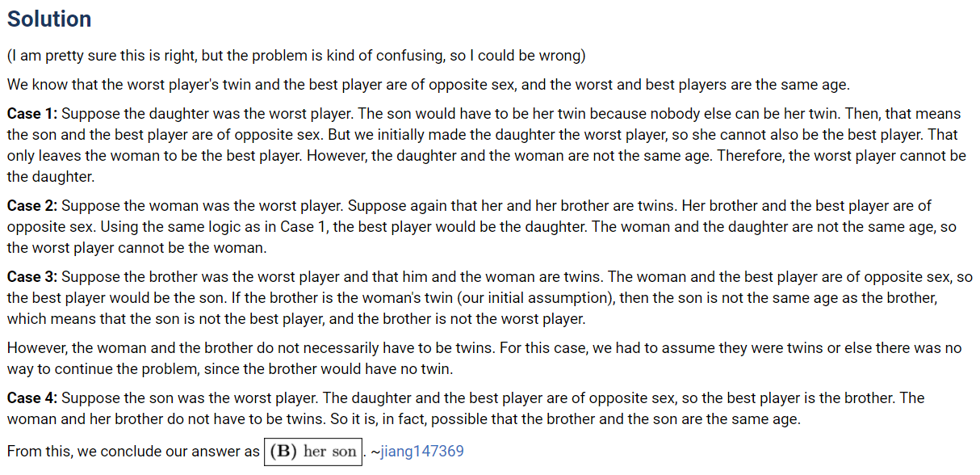Click the boxed answer (B) her son
980x475 pixels.
[x=312, y=452]
